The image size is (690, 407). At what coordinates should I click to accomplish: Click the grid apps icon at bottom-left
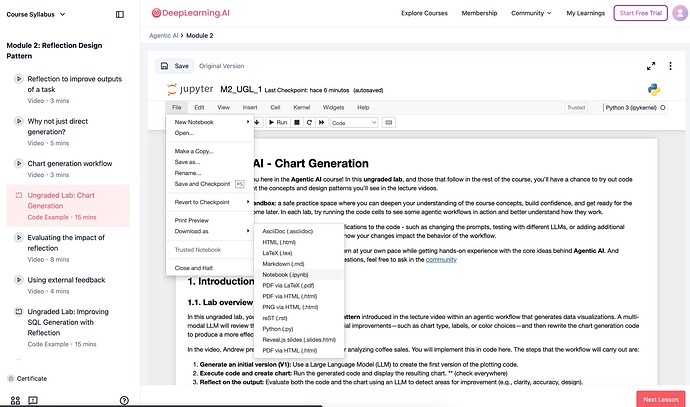tap(15, 400)
